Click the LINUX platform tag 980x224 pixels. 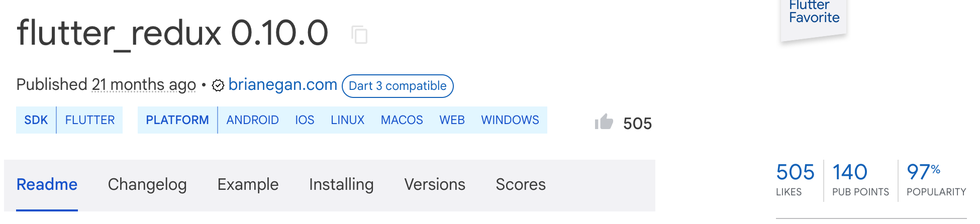tap(347, 120)
